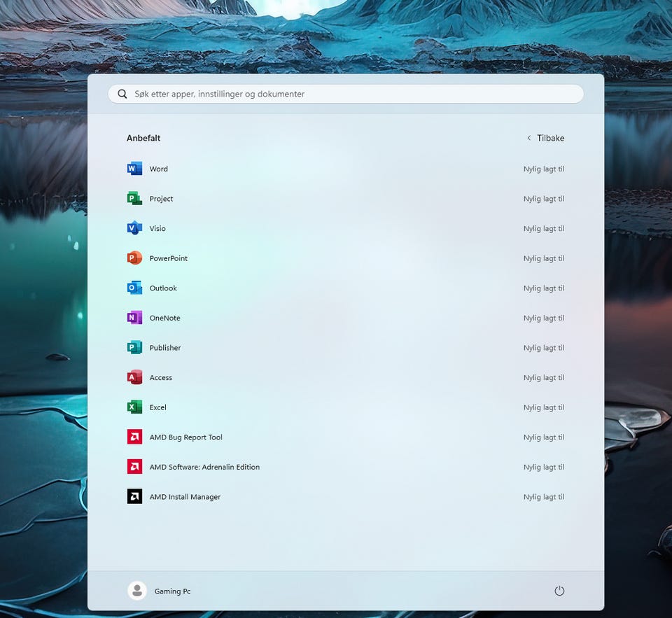Screen dimensions: 672x618
Task: Click Nylig lagt til beside Excel
Action: [x=544, y=407]
